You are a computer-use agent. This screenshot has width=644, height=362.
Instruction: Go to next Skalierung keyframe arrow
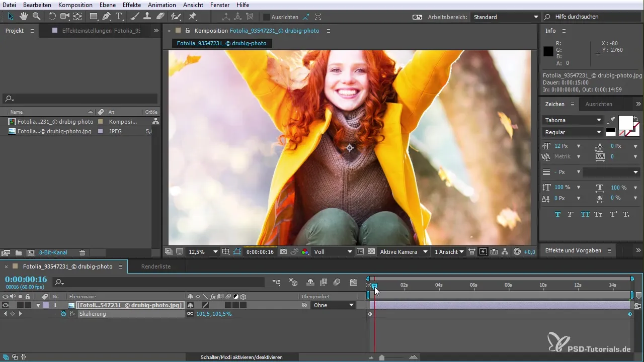click(20, 314)
